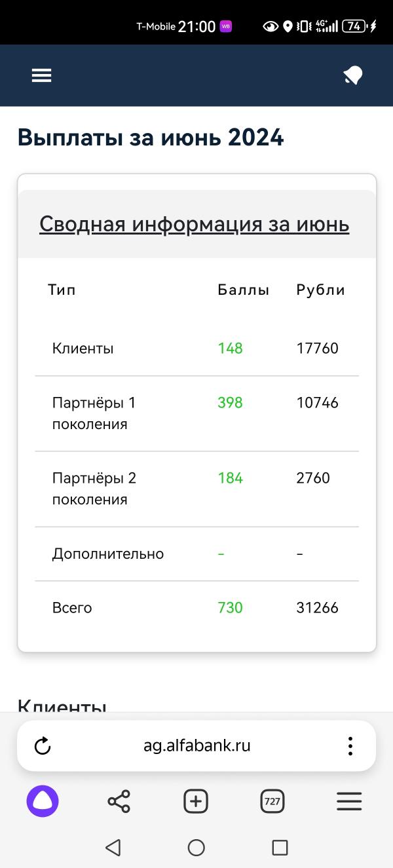Tap the Android home circle button

pos(196,848)
